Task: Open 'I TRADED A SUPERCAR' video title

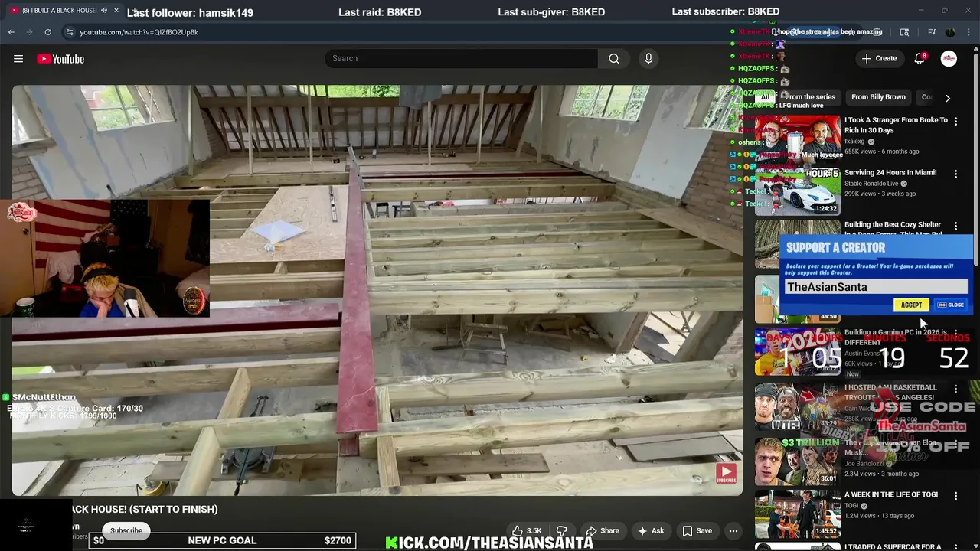Action: (x=893, y=546)
